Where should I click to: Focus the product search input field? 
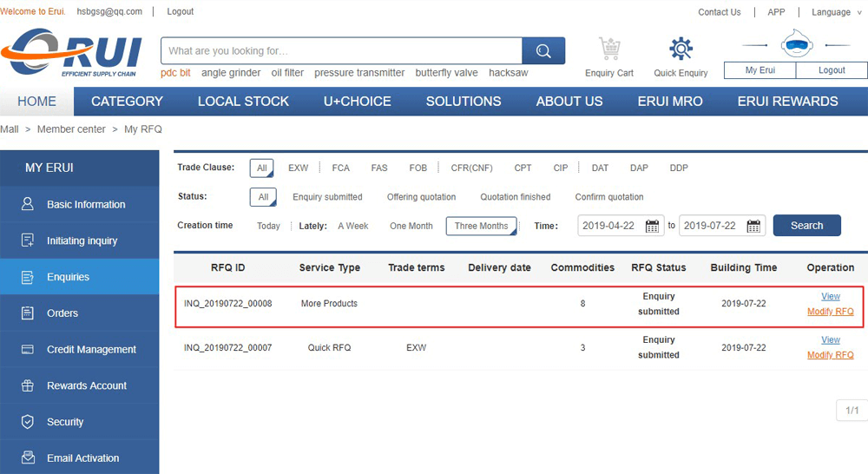pos(341,51)
